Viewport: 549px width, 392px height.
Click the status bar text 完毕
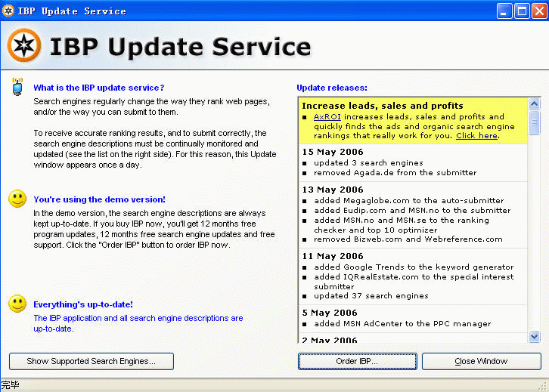point(10,385)
